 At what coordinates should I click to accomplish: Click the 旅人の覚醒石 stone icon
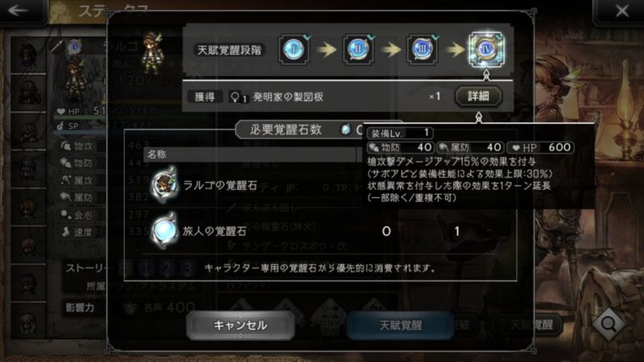(164, 231)
